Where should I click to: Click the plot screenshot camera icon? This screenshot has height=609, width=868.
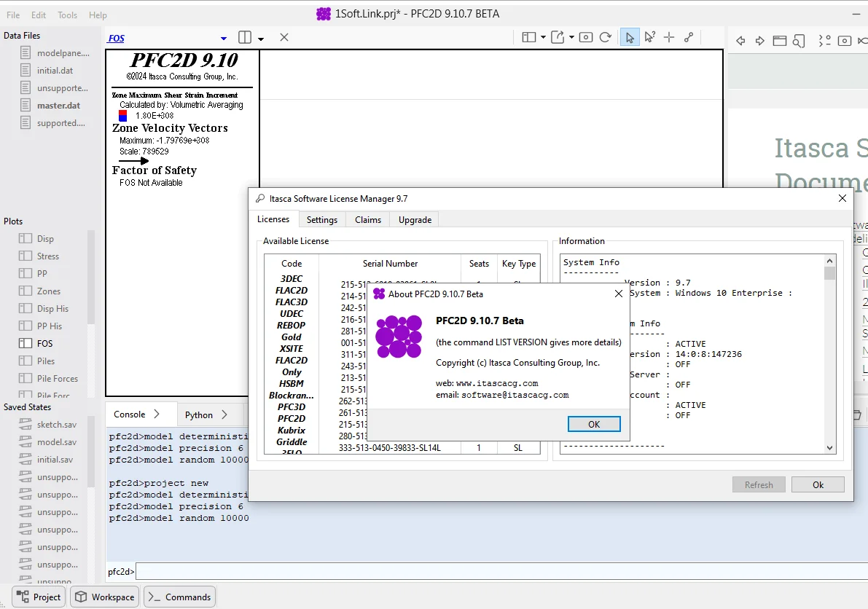tap(586, 37)
